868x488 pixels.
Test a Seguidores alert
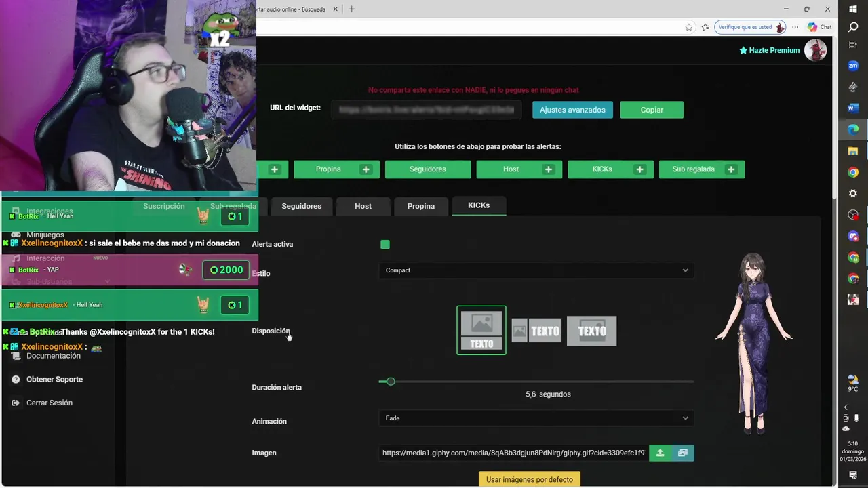click(x=428, y=169)
